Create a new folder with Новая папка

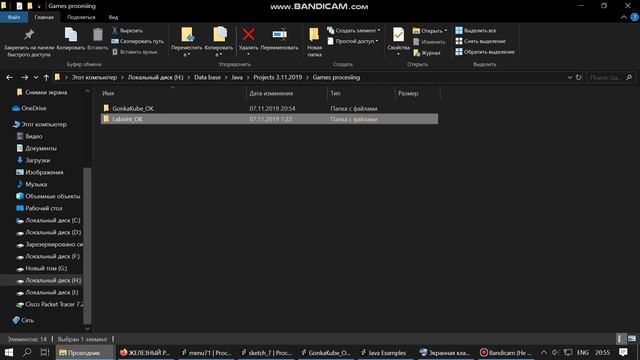tap(314, 42)
